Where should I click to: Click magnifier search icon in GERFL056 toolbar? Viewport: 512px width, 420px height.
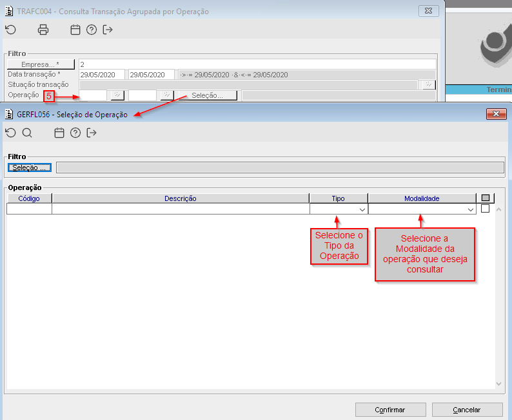pyautogui.click(x=27, y=133)
